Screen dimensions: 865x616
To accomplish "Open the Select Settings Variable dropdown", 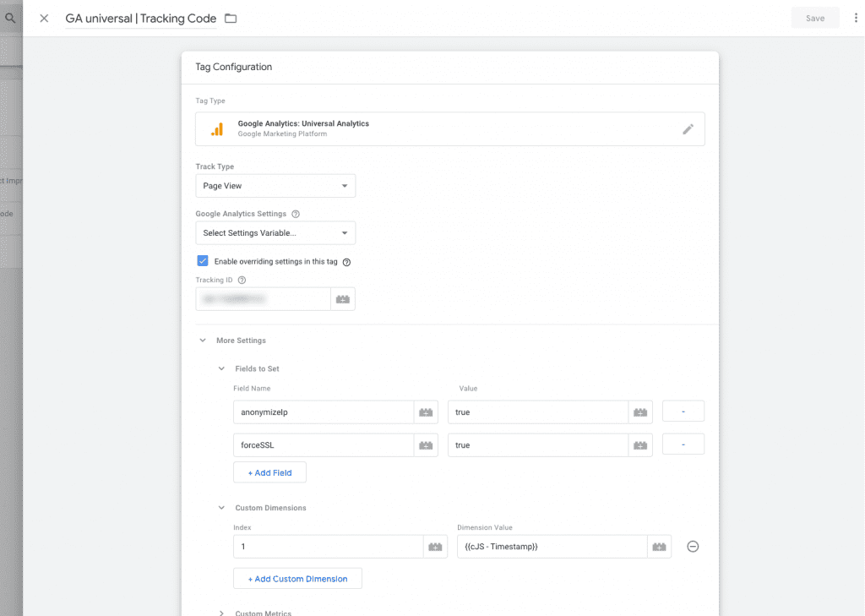I will coord(275,233).
